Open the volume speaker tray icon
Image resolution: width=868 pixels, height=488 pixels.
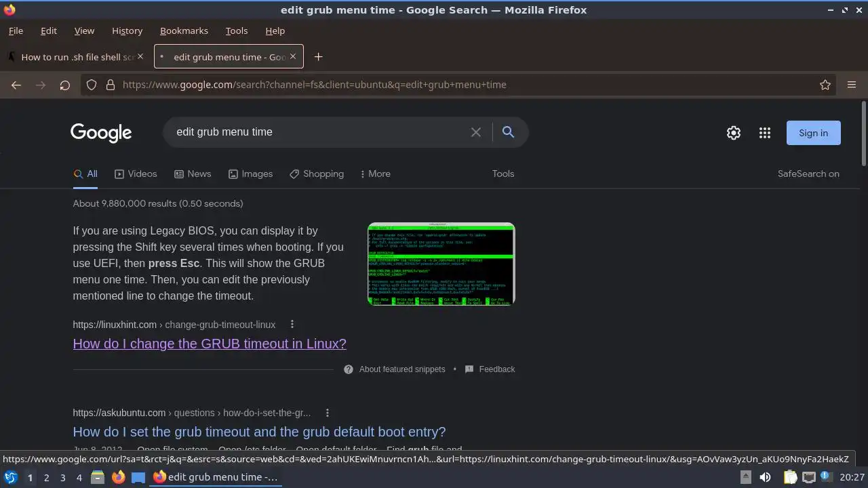(765, 477)
